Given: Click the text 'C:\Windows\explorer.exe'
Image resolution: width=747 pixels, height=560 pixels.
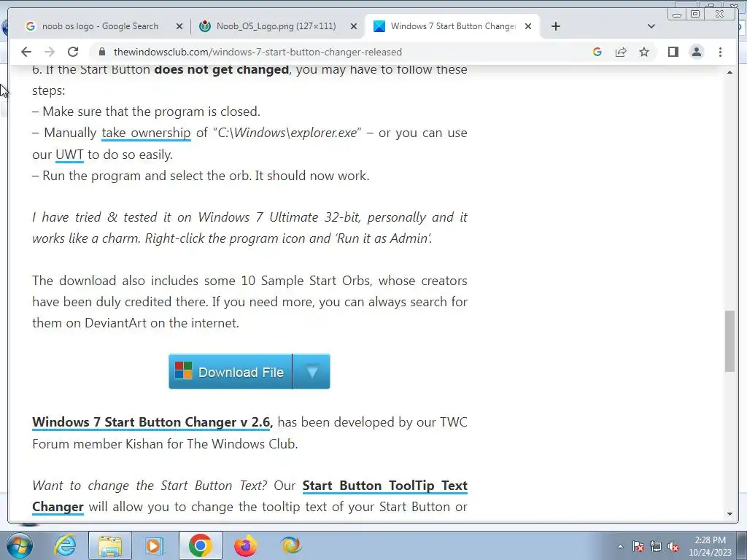Looking at the screenshot, I should click(287, 133).
